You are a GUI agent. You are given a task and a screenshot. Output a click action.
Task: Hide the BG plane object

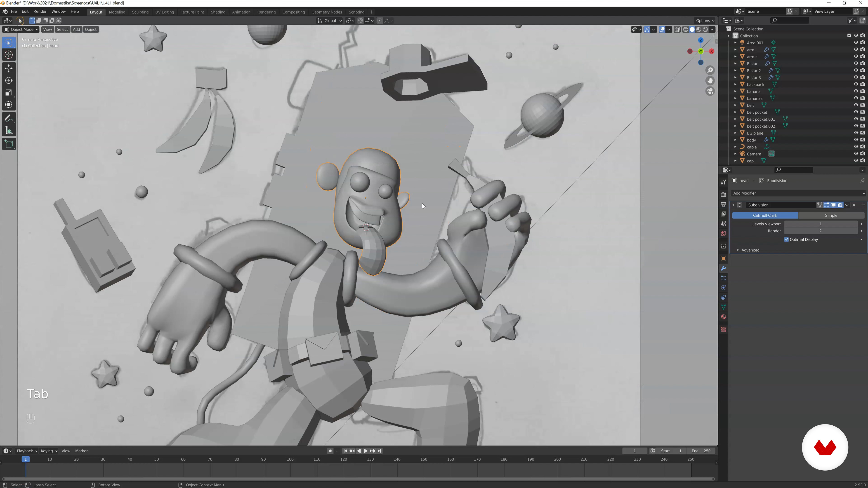tap(856, 133)
